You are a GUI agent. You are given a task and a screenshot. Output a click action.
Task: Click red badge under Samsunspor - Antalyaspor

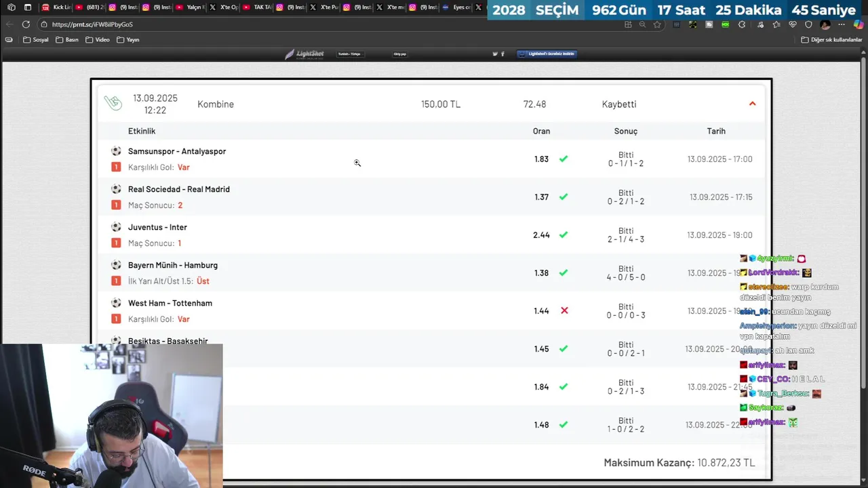click(x=116, y=167)
